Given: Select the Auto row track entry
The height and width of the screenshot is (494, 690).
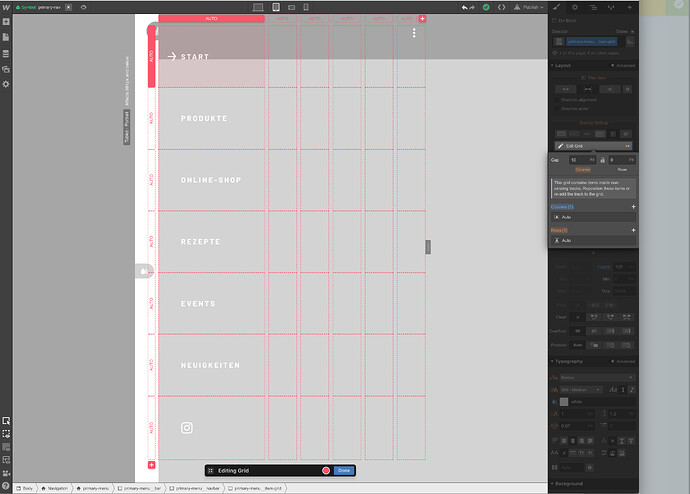Looking at the screenshot, I should 593,240.
